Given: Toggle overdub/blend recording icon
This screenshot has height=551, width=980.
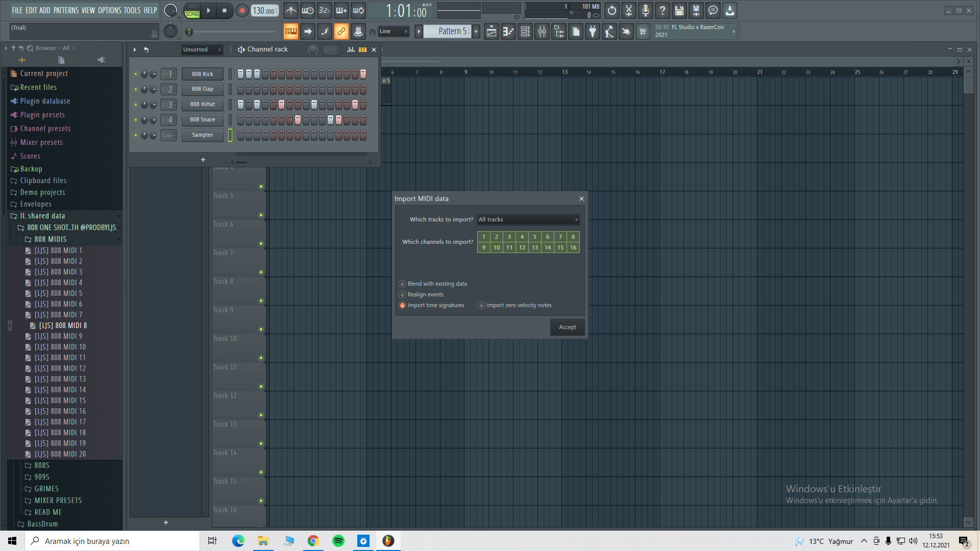Looking at the screenshot, I should click(341, 10).
